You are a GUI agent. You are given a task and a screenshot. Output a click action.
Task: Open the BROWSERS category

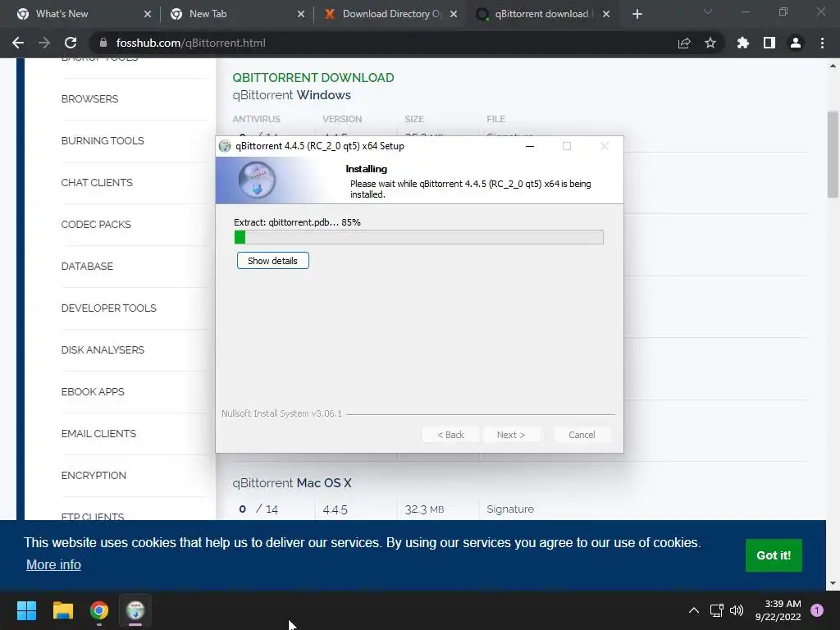(x=89, y=99)
